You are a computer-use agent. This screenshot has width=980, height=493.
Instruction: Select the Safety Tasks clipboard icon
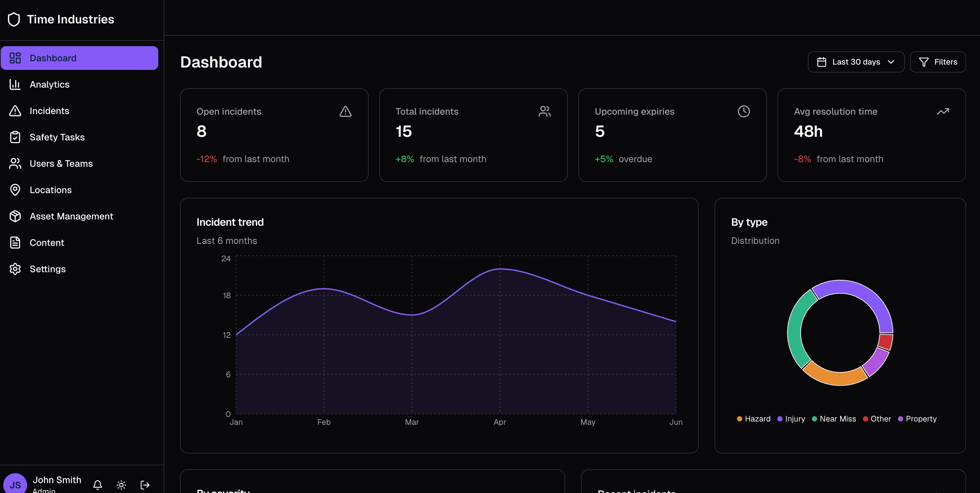click(x=15, y=137)
